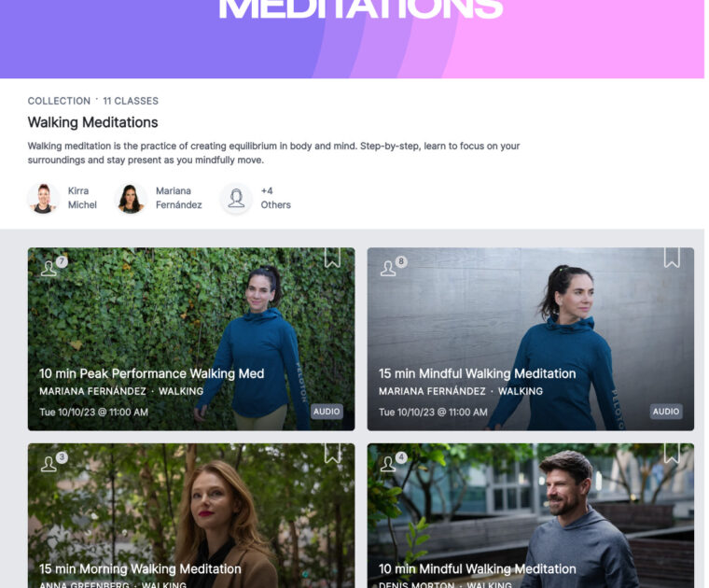Click the Kirra Michel name link
This screenshot has height=588, width=709.
[82, 198]
